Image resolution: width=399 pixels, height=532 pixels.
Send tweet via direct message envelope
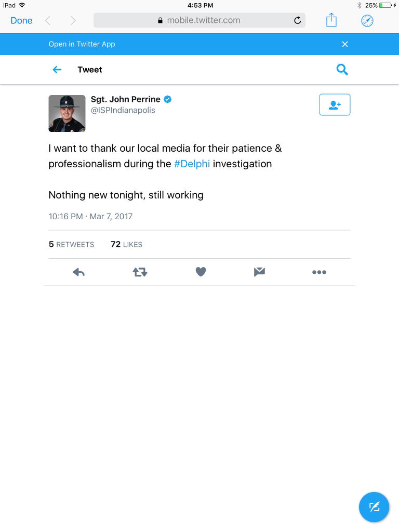(x=259, y=272)
